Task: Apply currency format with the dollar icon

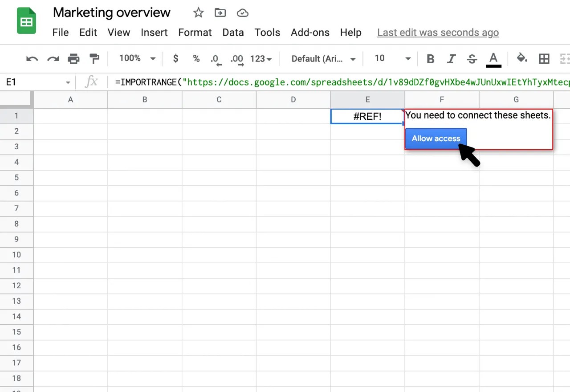Action: pyautogui.click(x=175, y=58)
